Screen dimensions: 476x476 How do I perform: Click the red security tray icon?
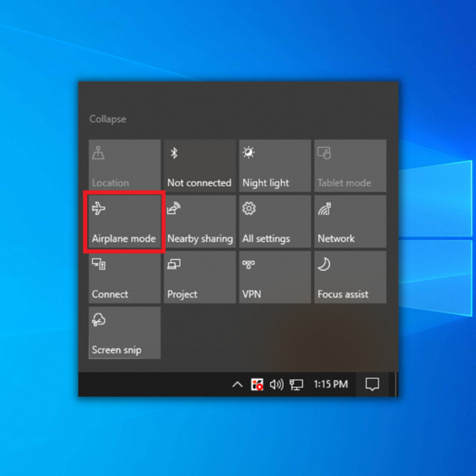coord(257,384)
